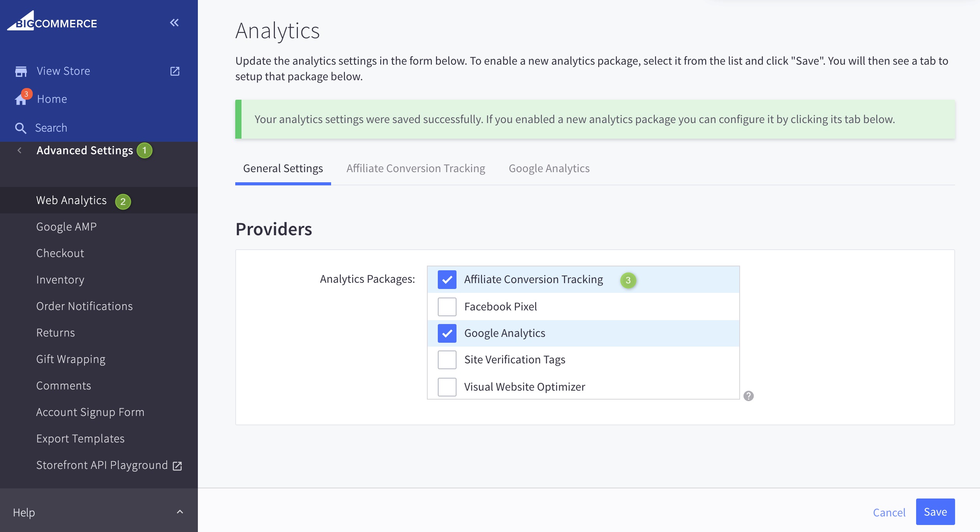Click help question mark beside packages list

[x=748, y=396]
